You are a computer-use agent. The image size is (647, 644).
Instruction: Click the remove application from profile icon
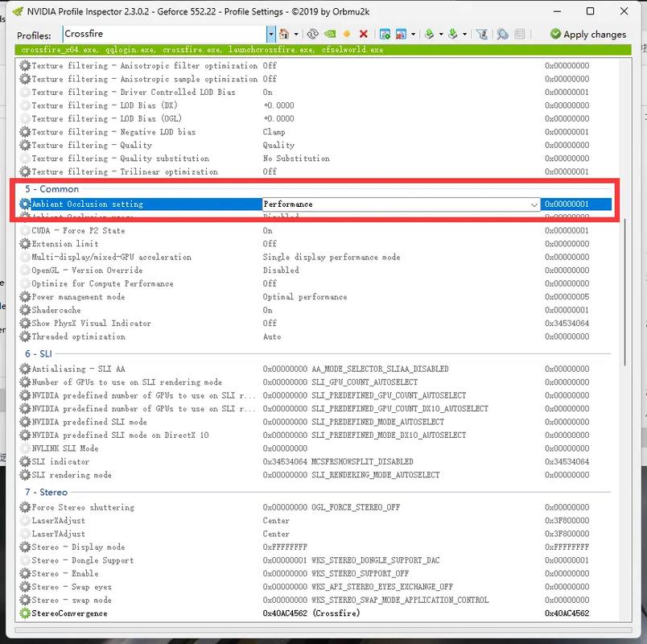pos(402,34)
